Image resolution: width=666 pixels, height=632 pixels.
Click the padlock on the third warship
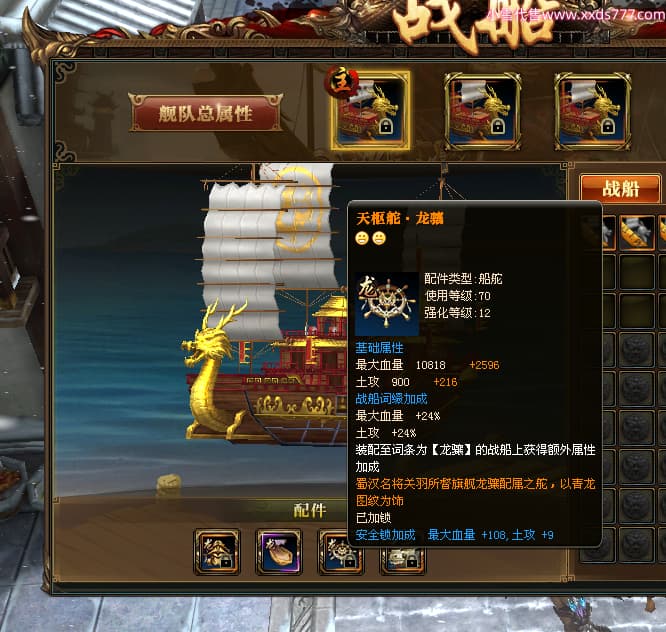click(x=608, y=126)
